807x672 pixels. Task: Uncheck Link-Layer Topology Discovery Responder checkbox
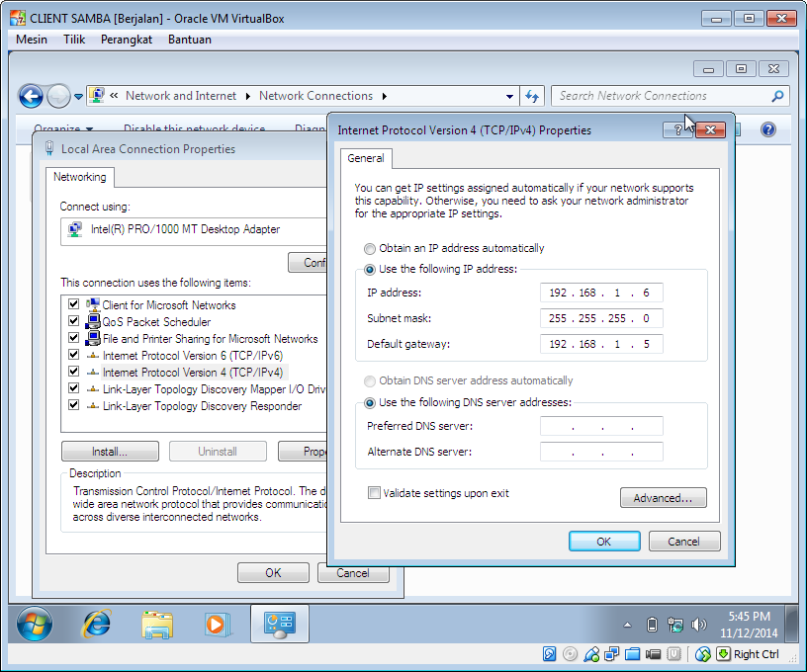coord(73,404)
